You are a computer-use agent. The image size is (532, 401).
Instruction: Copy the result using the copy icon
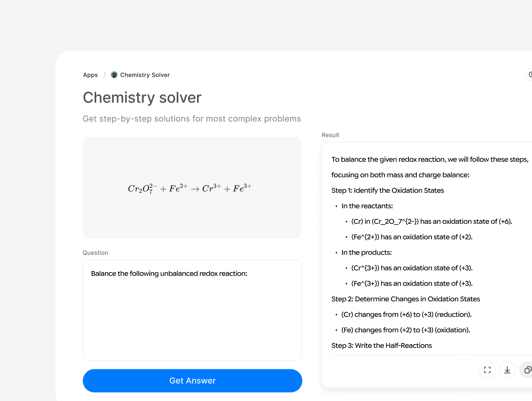point(527,370)
